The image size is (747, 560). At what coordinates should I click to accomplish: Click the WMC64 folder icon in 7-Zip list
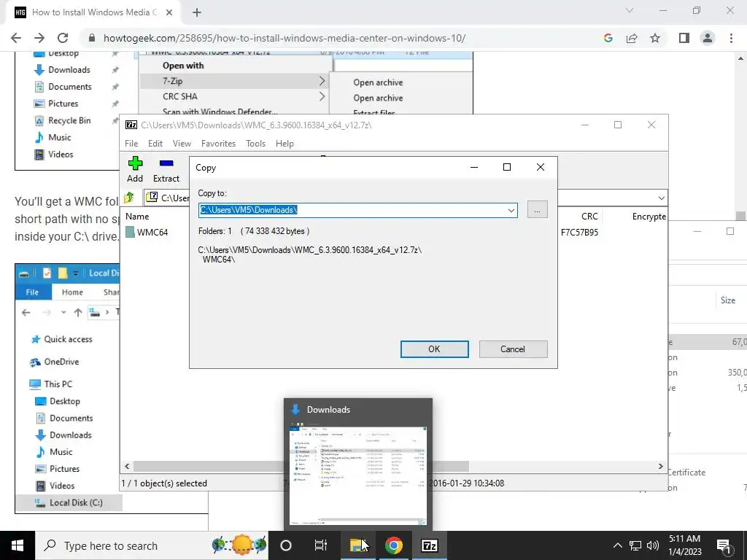pos(130,232)
